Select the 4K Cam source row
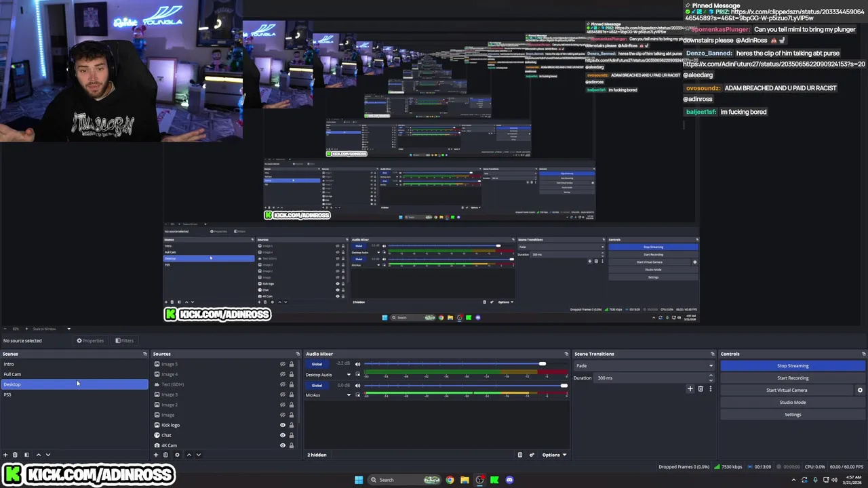Image resolution: width=868 pixels, height=488 pixels. point(224,445)
